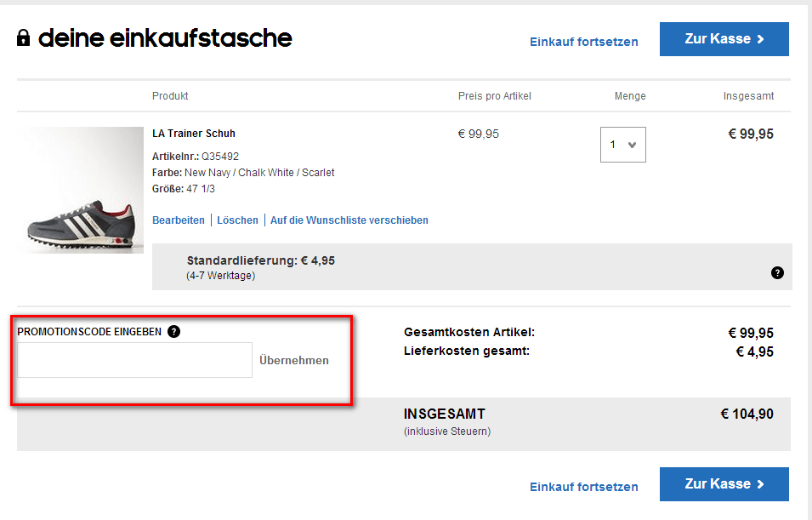Remove the item using Löschen
The width and height of the screenshot is (812, 520).
(237, 220)
